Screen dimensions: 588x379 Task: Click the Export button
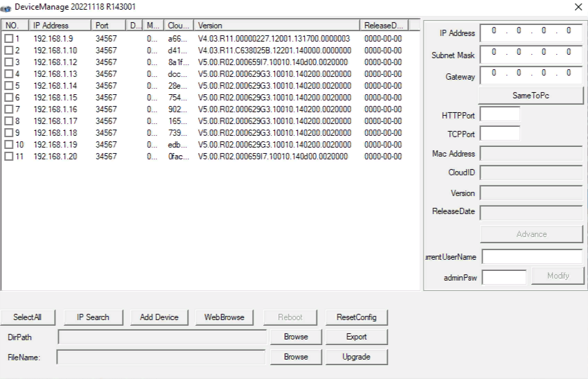point(356,337)
